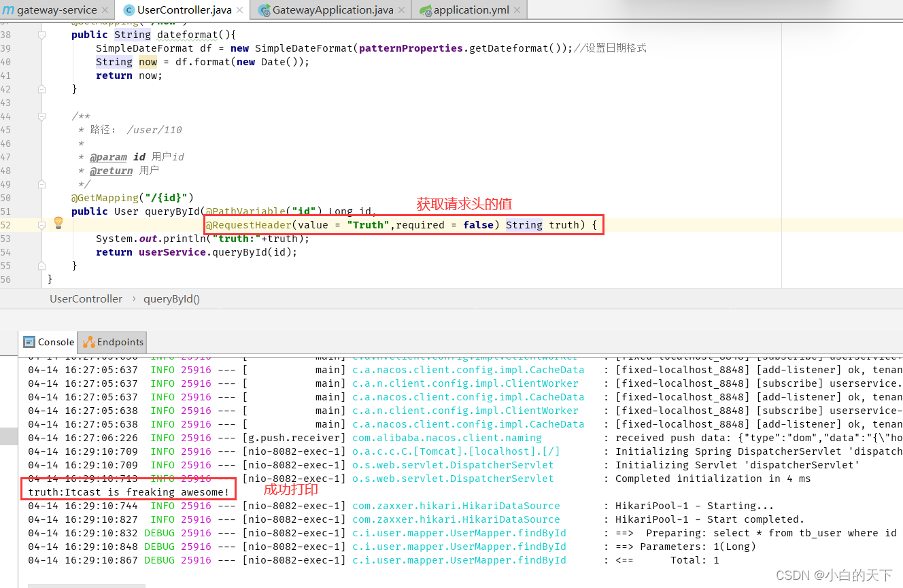Screen dimensions: 903x588
Task: Click the Maven icon on gateway-service tab
Action: pyautogui.click(x=9, y=10)
